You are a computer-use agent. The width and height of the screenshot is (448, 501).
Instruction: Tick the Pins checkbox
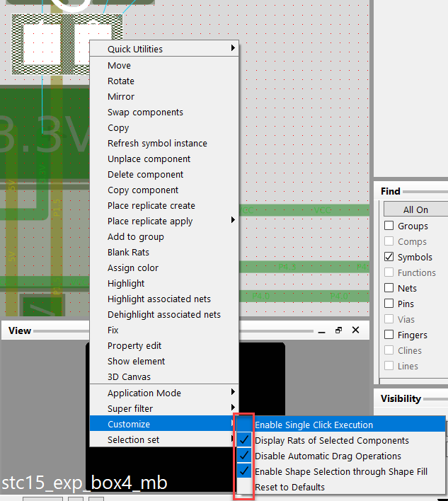point(389,304)
